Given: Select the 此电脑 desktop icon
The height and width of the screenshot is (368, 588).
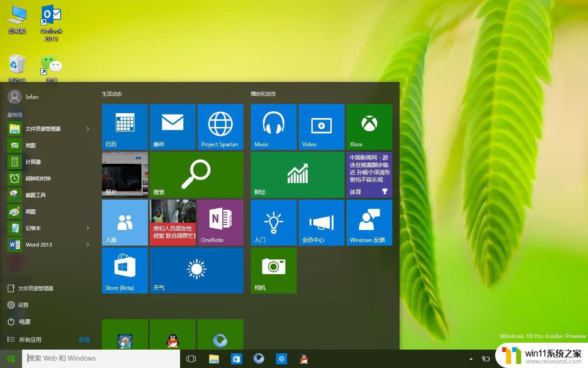Looking at the screenshot, I should click(17, 20).
